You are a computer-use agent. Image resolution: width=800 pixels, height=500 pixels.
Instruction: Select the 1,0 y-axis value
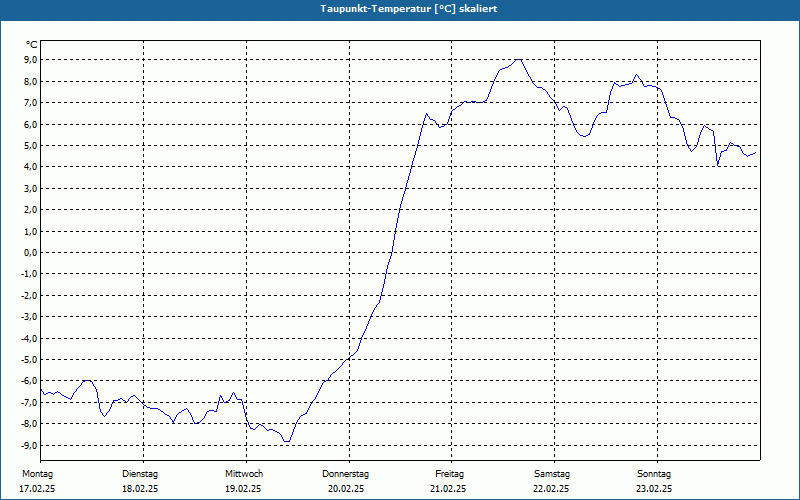[x=30, y=231]
